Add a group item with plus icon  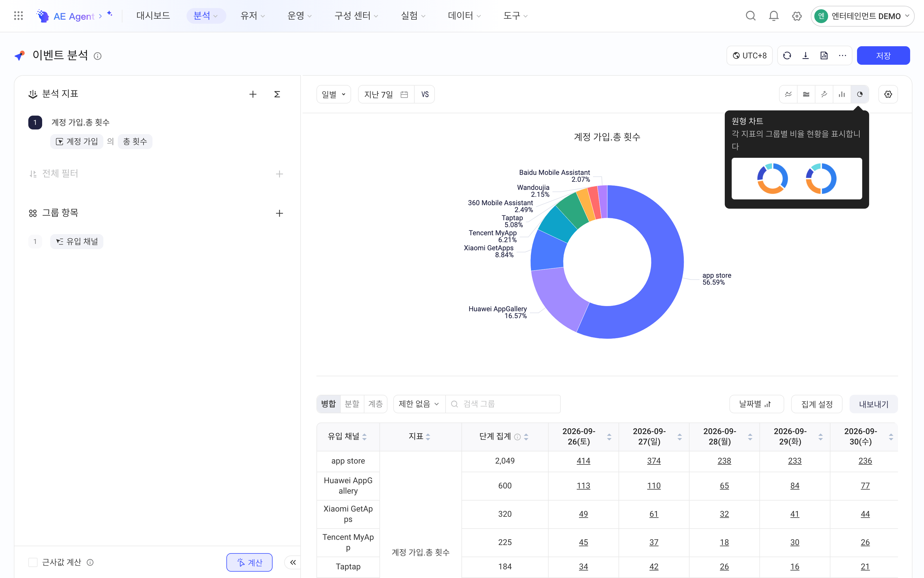tap(280, 213)
